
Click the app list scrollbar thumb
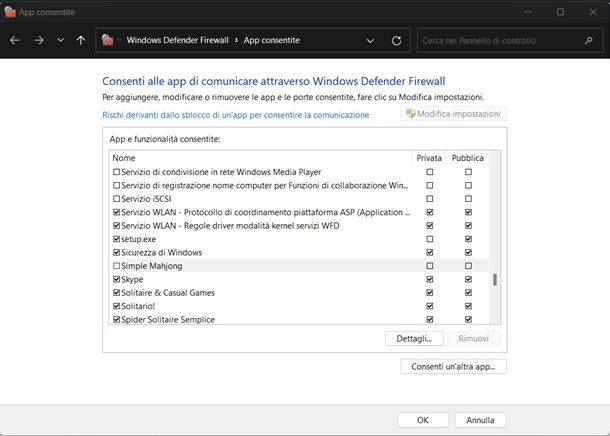pyautogui.click(x=495, y=279)
